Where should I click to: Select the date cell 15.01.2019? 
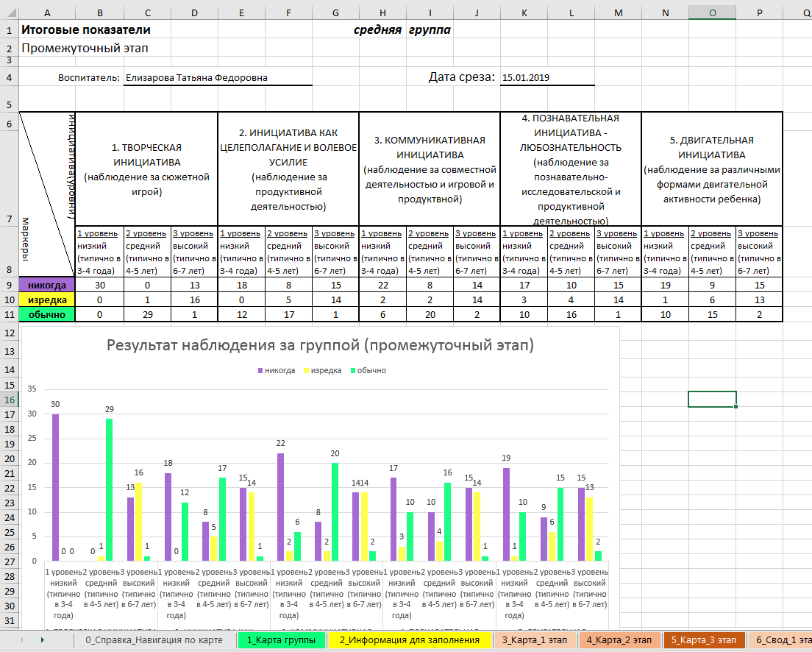547,78
